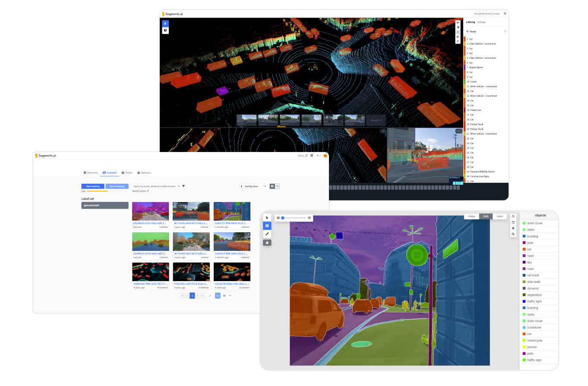
Task: Click the filter funnel icon next to search
Action: (x=183, y=186)
